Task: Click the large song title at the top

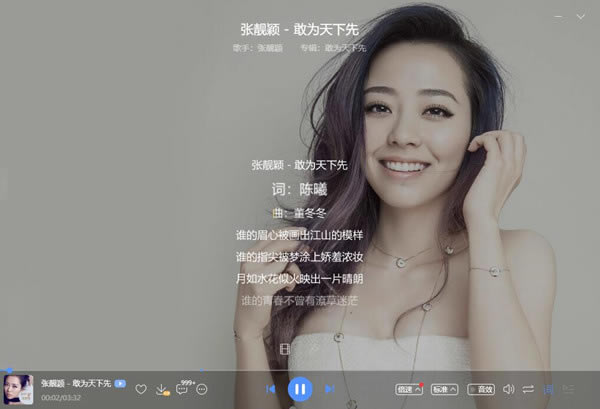Action: [299, 29]
